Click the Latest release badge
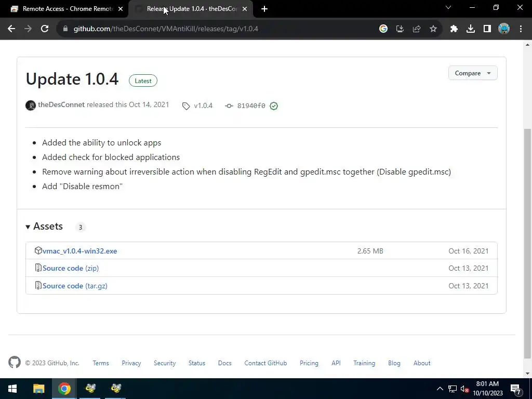 143,81
